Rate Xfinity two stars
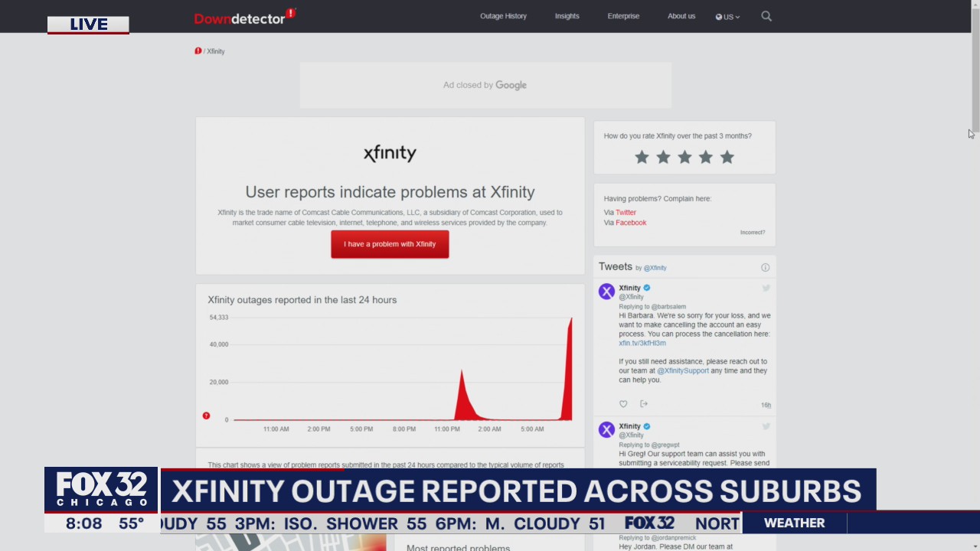This screenshot has height=551, width=980. coord(663,157)
